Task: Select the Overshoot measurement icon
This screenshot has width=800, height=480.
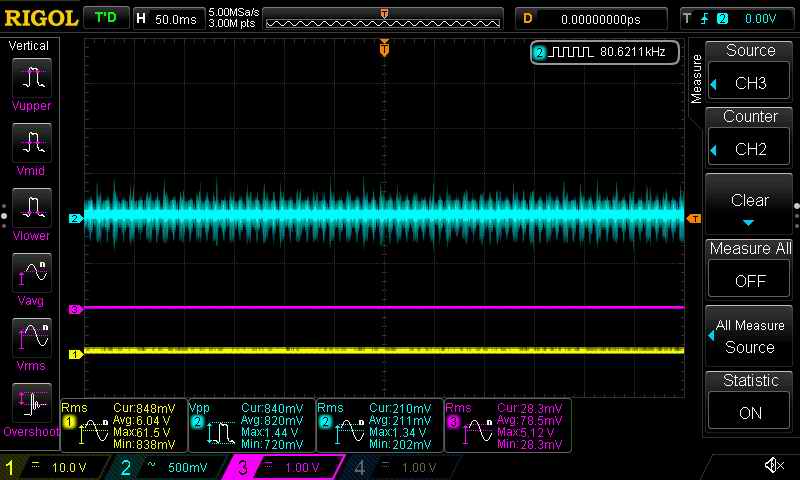Action: click(32, 402)
